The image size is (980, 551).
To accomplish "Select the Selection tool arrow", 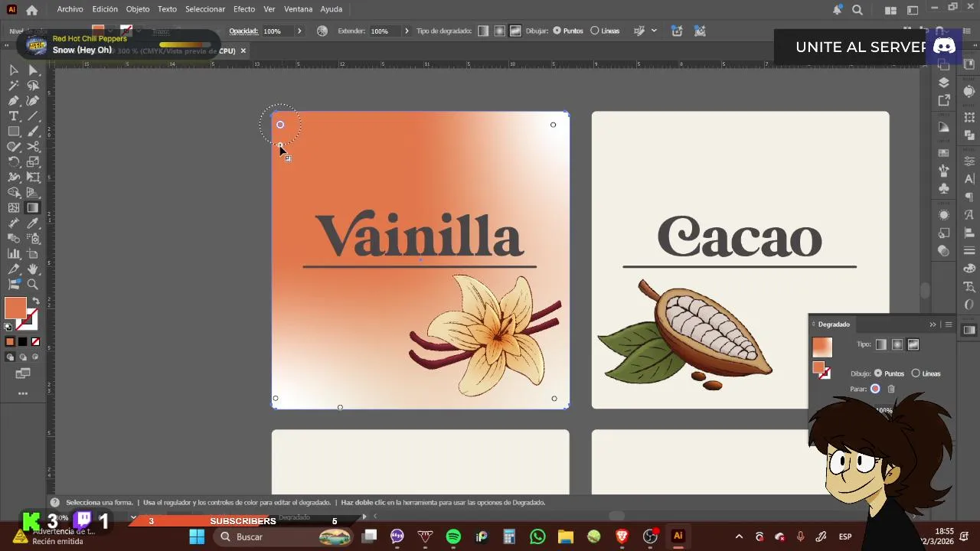I will (x=14, y=70).
